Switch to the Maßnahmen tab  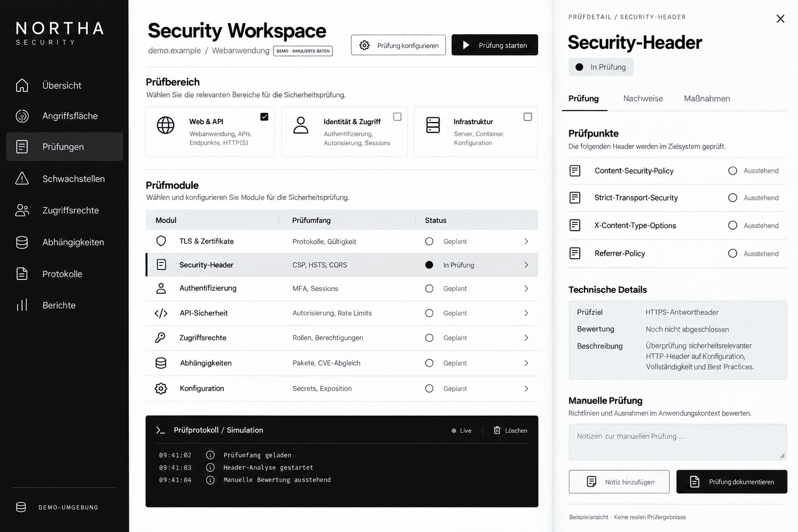707,99
